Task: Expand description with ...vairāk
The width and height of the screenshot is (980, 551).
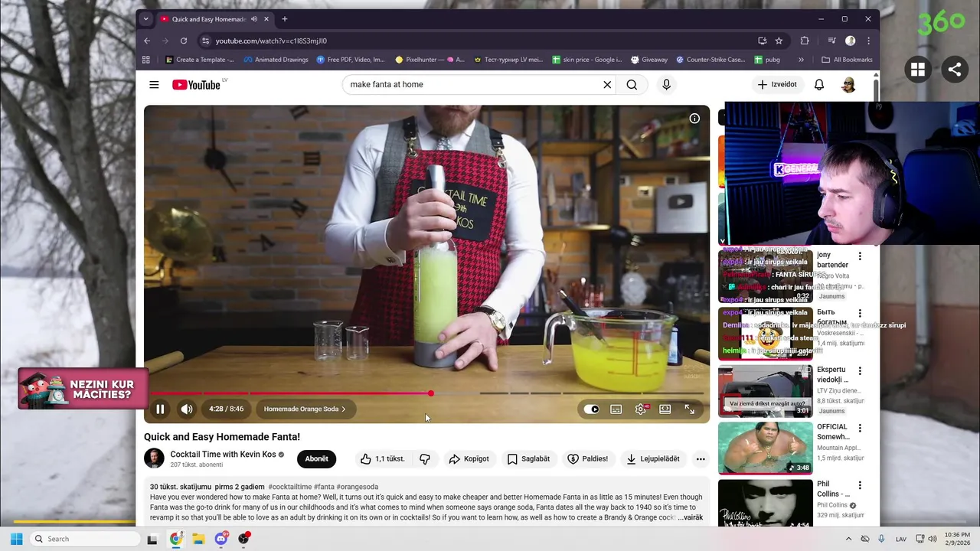Action: click(x=690, y=518)
